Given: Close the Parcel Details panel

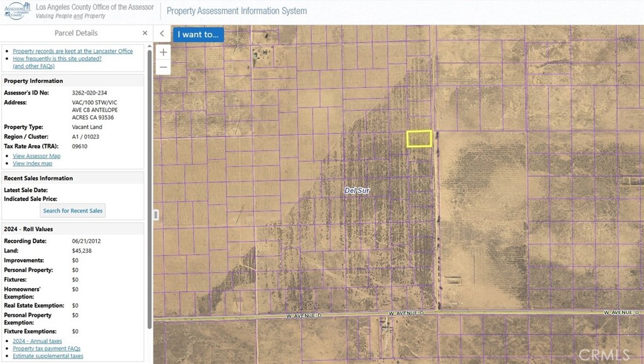Looking at the screenshot, I should [x=145, y=33].
